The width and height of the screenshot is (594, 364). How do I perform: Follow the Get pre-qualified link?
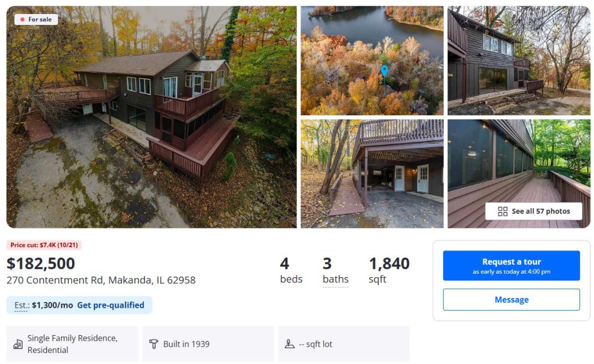(x=111, y=305)
